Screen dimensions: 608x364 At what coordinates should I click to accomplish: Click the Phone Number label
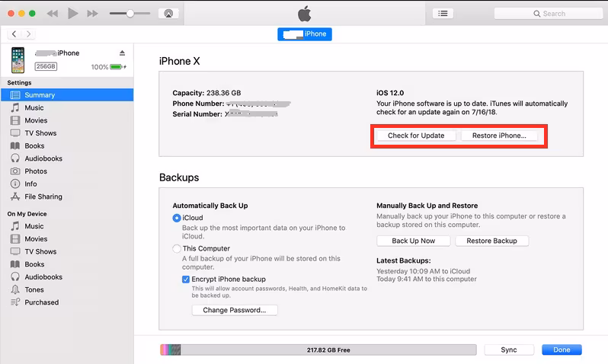click(x=198, y=104)
